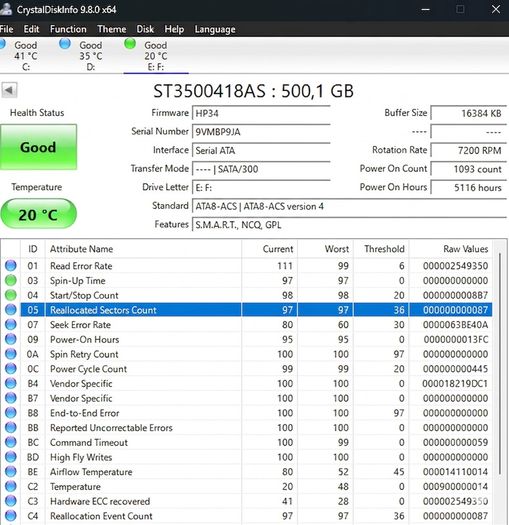This screenshot has width=509, height=525.
Task: Click the status orb of Seek Error Rate
Action: click(x=11, y=324)
